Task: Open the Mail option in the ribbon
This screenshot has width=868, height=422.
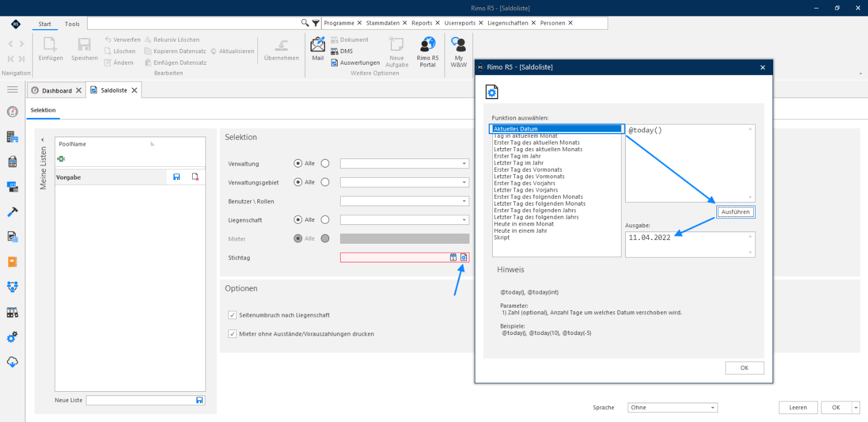Action: [318, 49]
